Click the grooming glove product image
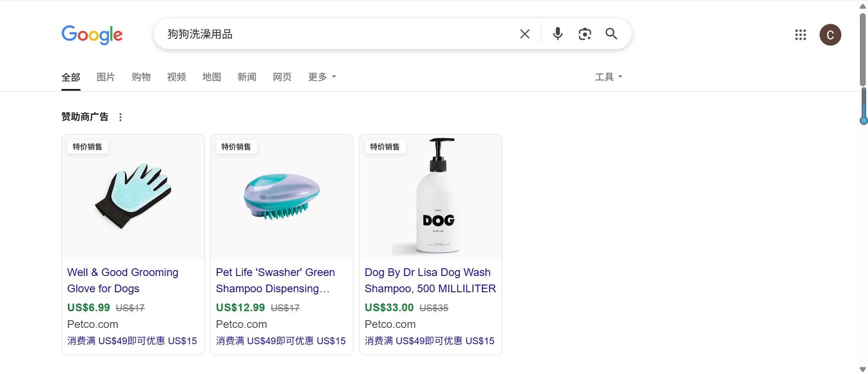The image size is (868, 374). point(133,196)
